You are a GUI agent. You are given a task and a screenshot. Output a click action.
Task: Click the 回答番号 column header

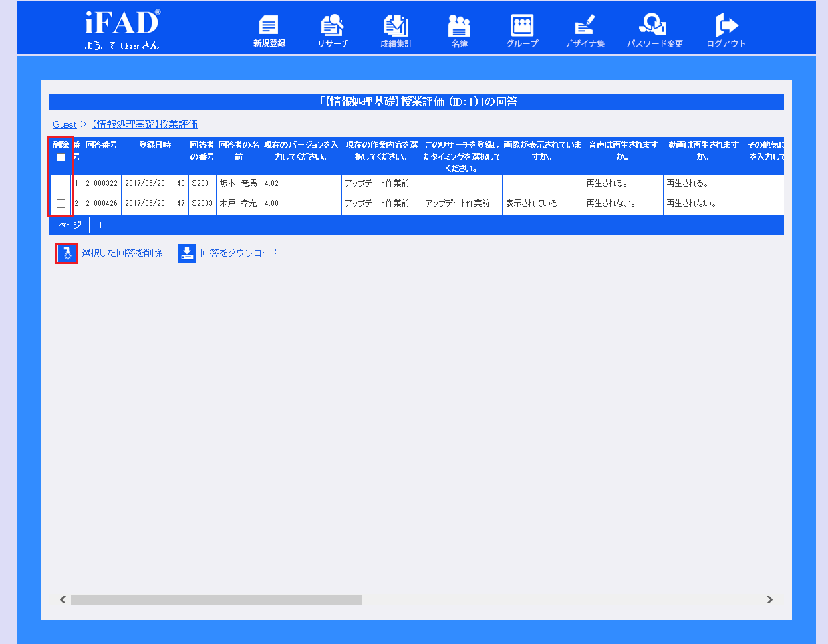pos(102,145)
